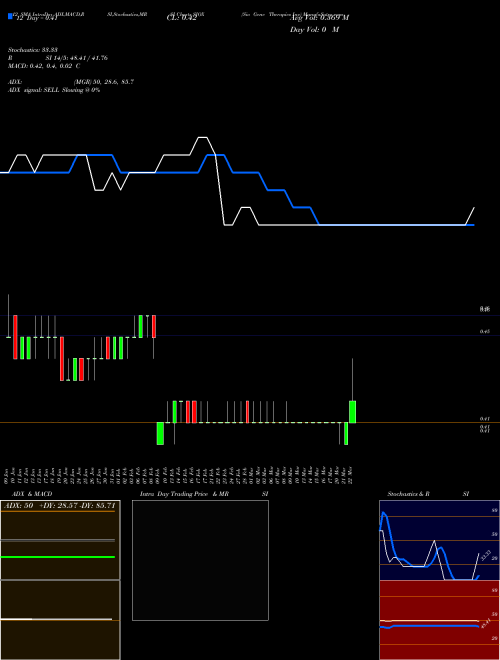
Task: Click the 'ADX & MACD' panel title
Action: 32,494
